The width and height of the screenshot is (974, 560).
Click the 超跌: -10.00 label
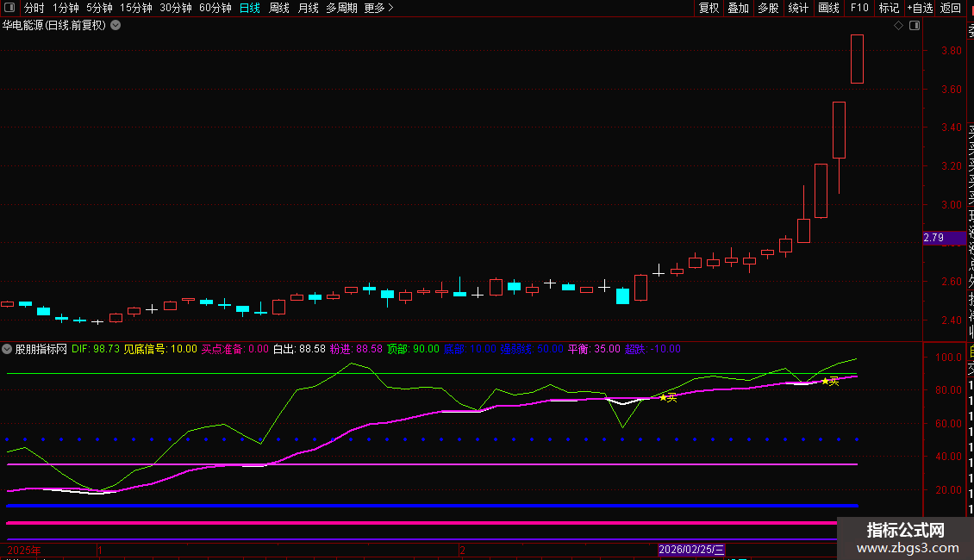(x=652, y=349)
